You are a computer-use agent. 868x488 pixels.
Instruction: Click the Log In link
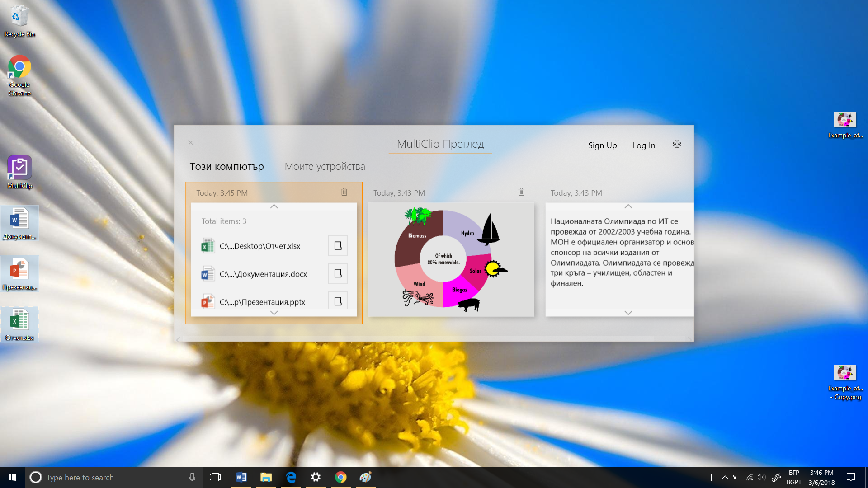point(644,145)
